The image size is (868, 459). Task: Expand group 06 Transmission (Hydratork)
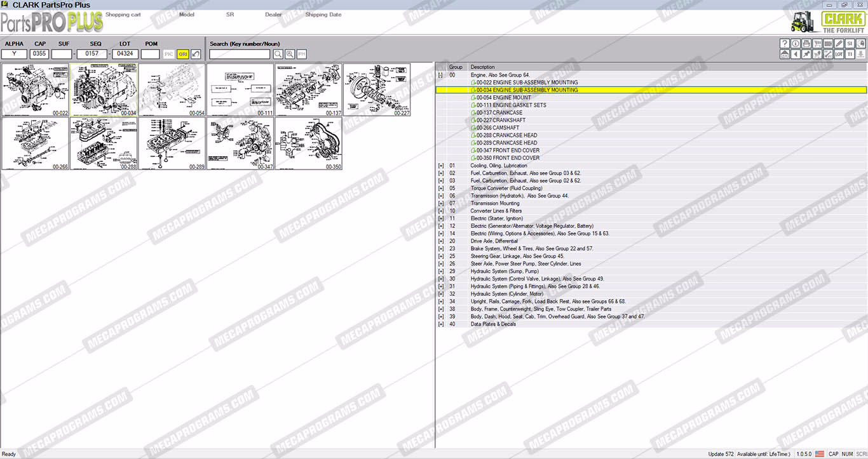[x=440, y=196]
